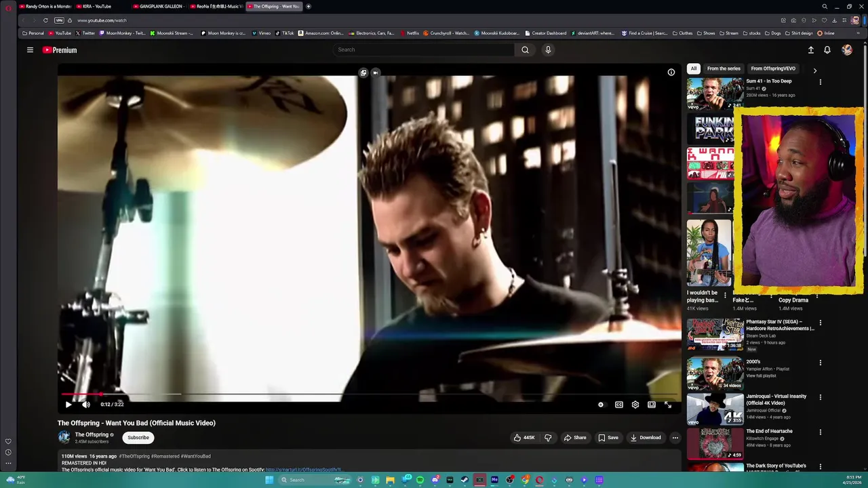Open YouTube account avatar menu

tap(847, 50)
